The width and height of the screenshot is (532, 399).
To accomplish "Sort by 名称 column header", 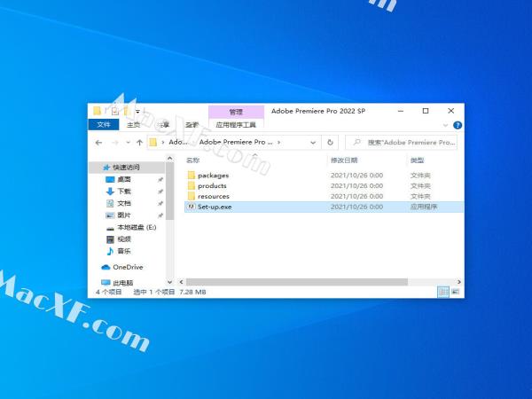I will coord(193,160).
